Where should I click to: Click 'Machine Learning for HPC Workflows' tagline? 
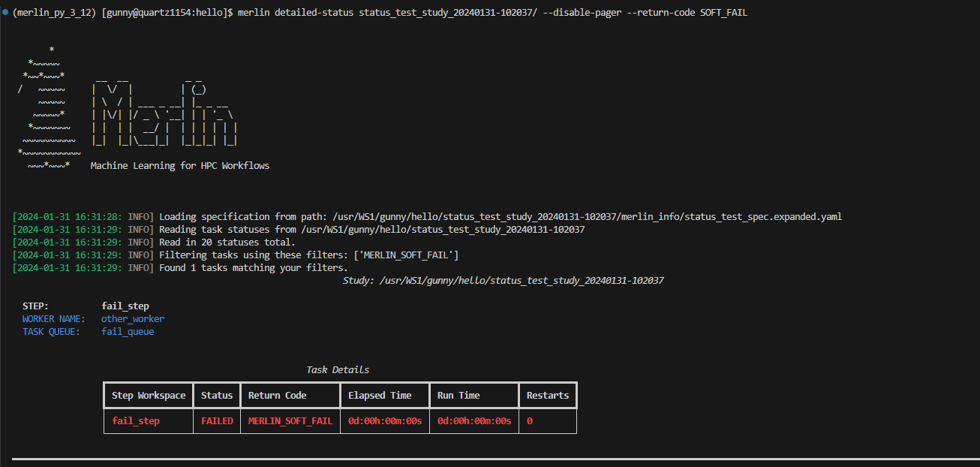pyautogui.click(x=180, y=165)
